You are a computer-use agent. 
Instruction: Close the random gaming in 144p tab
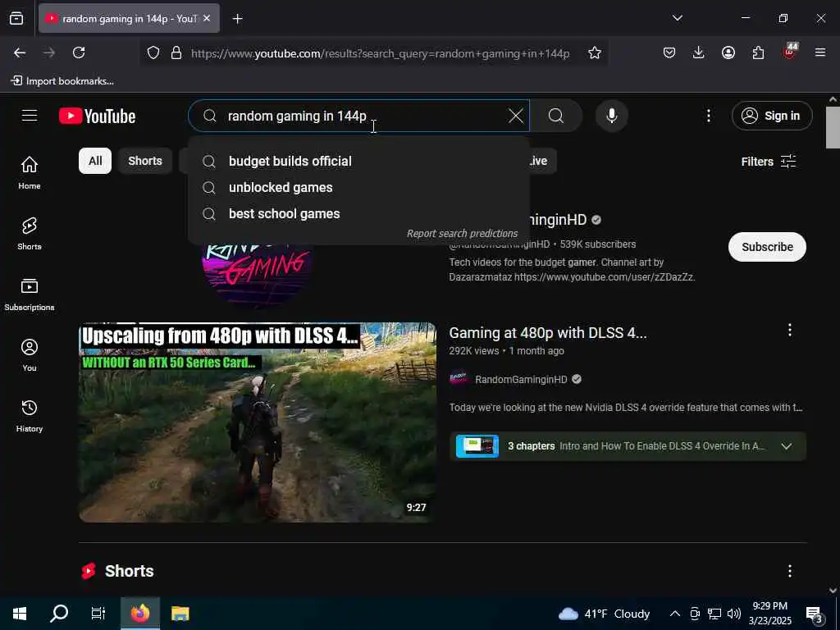tap(207, 18)
